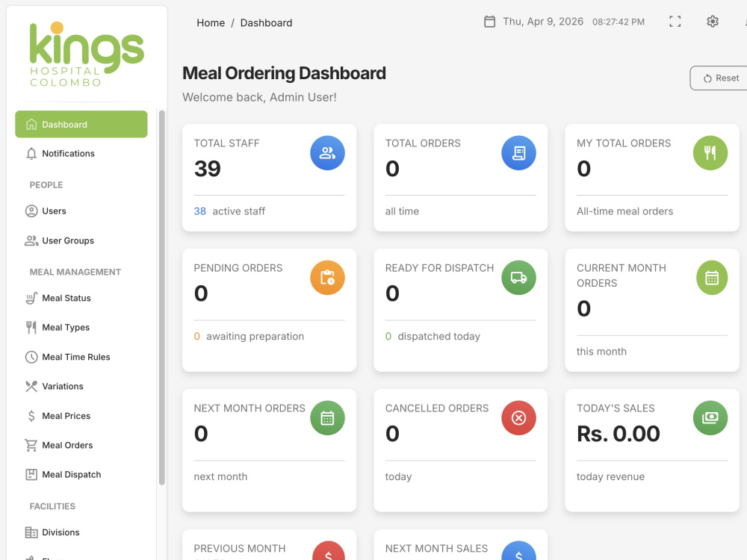Click the Ready for Dispatch truck icon

(x=519, y=278)
